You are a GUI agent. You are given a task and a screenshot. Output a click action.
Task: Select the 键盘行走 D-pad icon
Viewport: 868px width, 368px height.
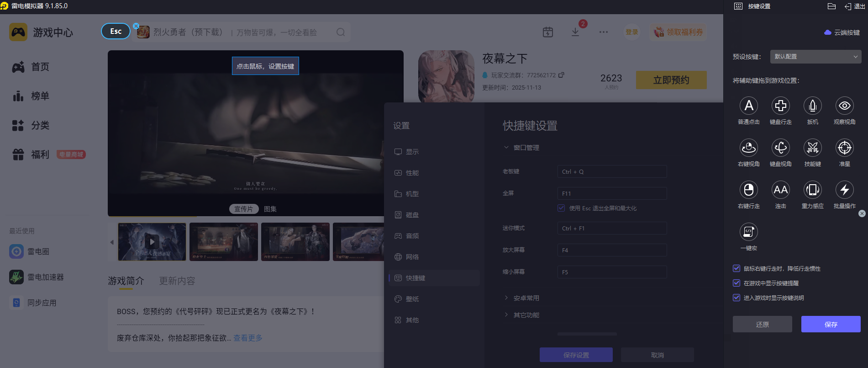(x=780, y=106)
